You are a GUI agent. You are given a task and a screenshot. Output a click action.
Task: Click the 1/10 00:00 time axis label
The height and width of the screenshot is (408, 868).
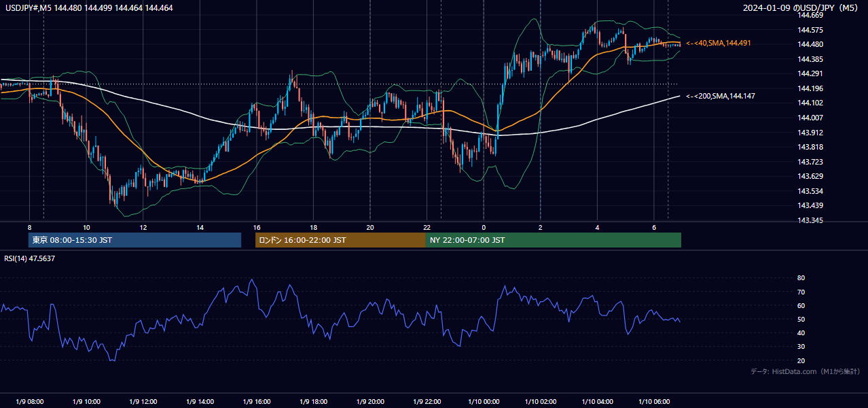[x=484, y=401]
